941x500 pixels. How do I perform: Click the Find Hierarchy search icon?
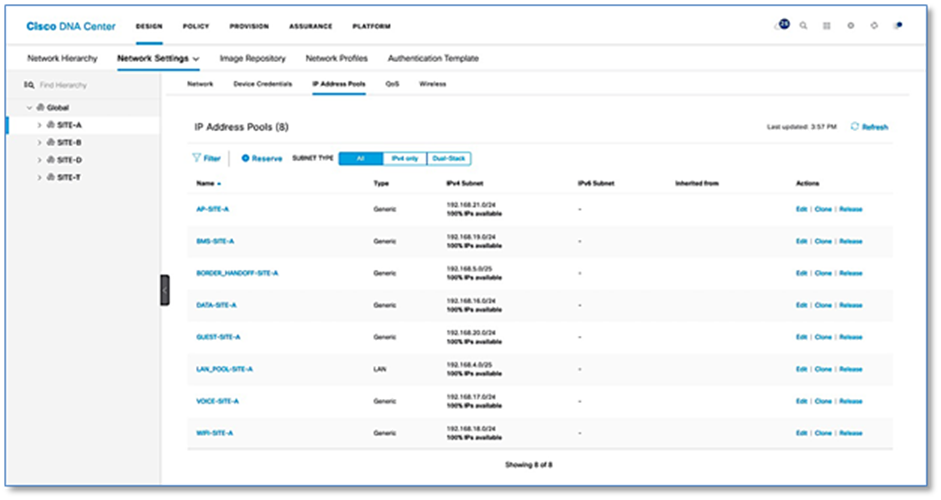tap(29, 85)
